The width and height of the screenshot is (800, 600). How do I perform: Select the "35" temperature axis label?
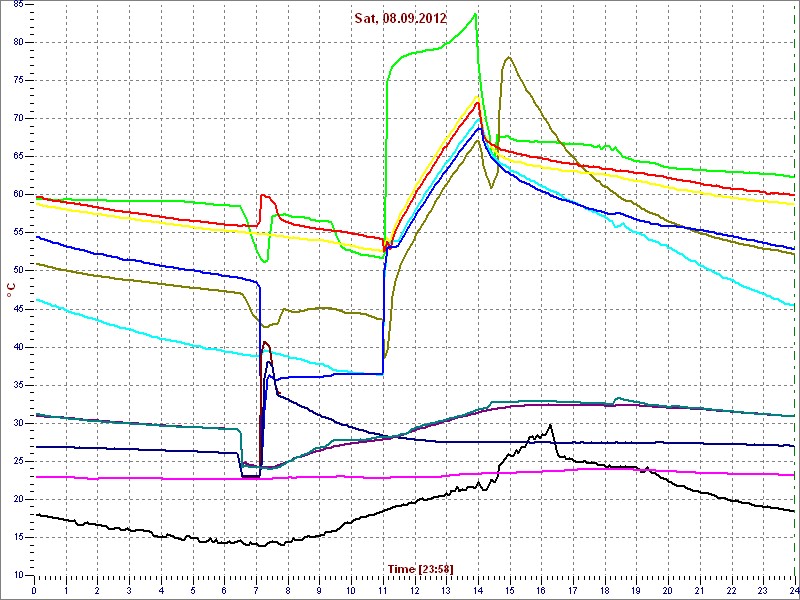point(18,386)
